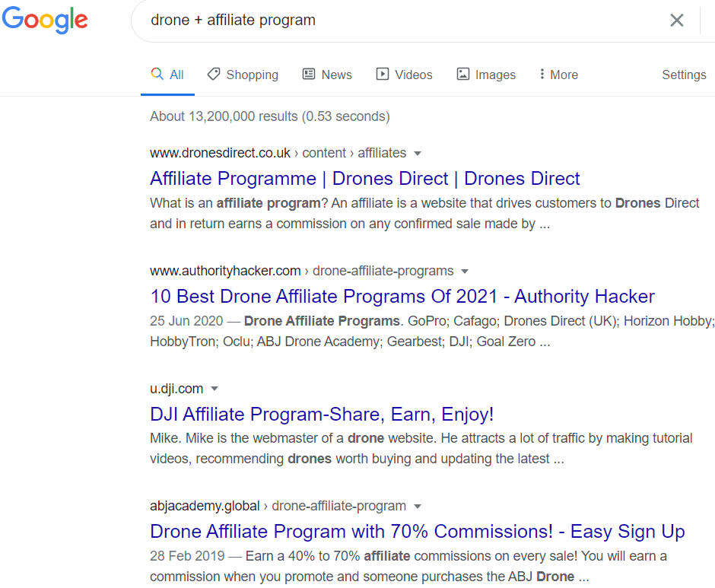Viewport: 715px width, 588px height.
Task: Click the search query text field
Action: [x=402, y=20]
